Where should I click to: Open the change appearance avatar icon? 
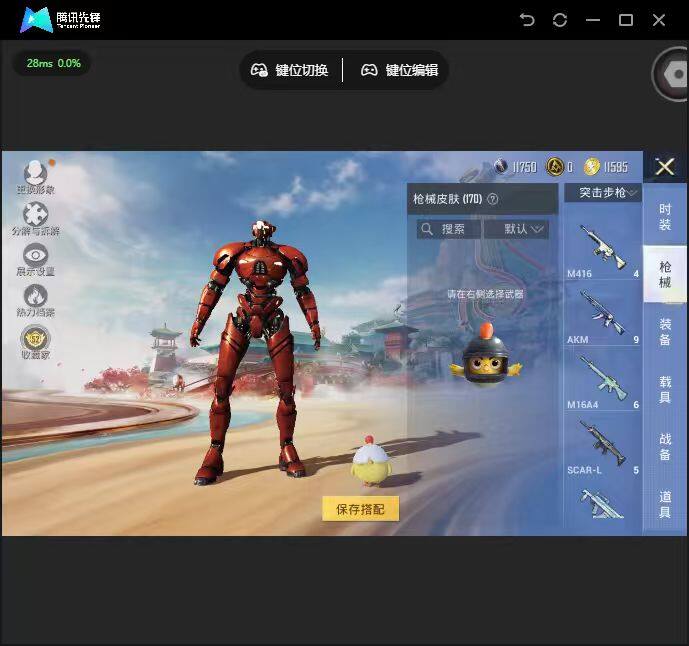[x=36, y=173]
